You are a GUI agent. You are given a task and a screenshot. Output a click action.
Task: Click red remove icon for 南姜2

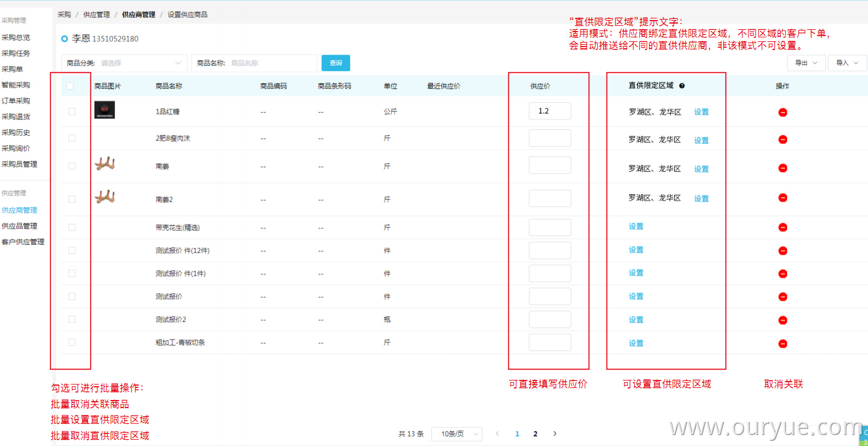tap(782, 198)
